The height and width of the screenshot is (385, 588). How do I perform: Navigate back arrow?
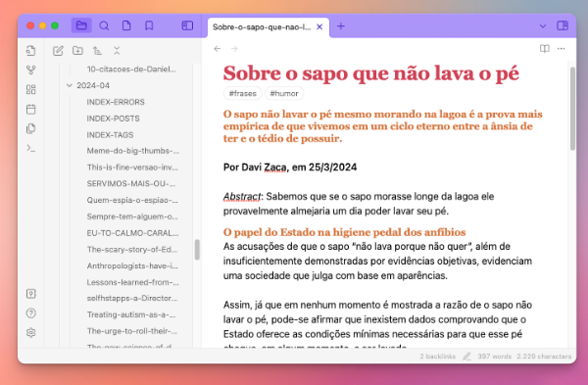[x=218, y=49]
